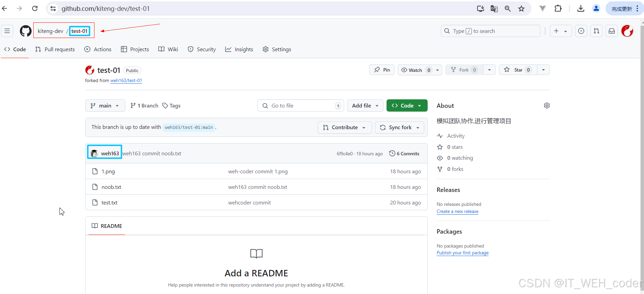The height and width of the screenshot is (294, 644).
Task: Open the main branch selector dropdown
Action: point(105,105)
